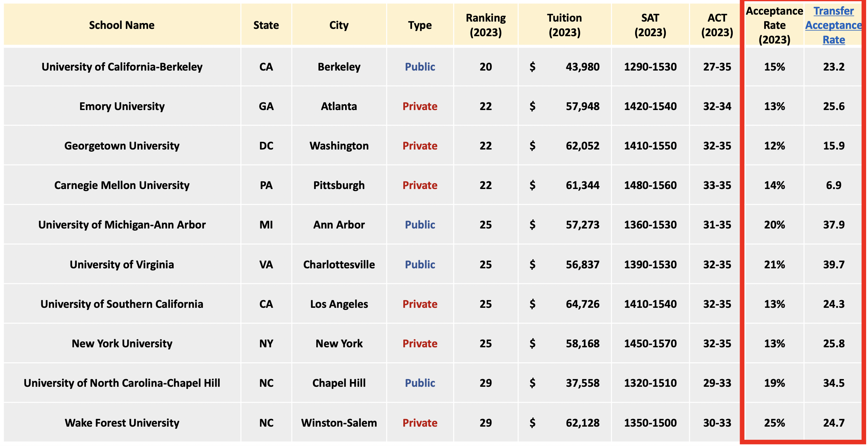The width and height of the screenshot is (868, 446).
Task: Select Berkeley's ACT range 27-35
Action: point(717,67)
